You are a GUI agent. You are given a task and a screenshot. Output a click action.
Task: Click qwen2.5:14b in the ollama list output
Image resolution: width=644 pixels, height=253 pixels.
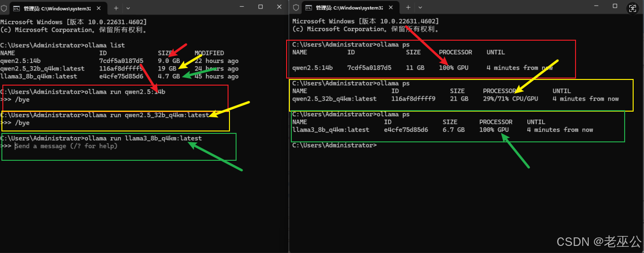click(20, 61)
